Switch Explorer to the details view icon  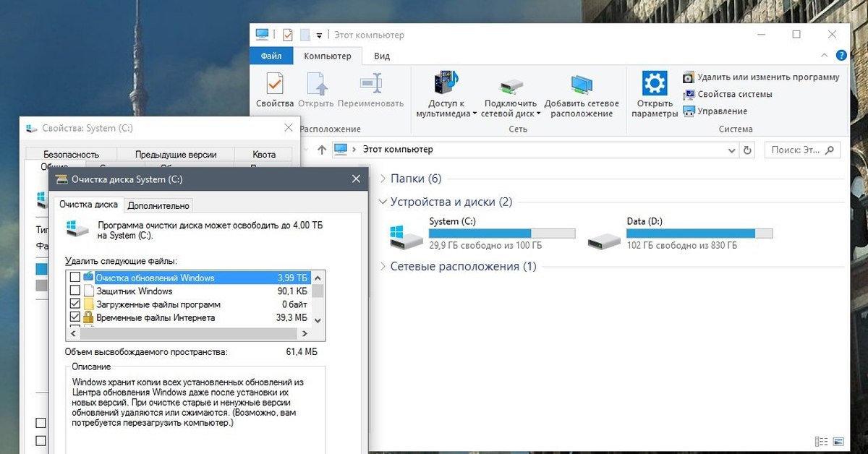pyautogui.click(x=821, y=441)
